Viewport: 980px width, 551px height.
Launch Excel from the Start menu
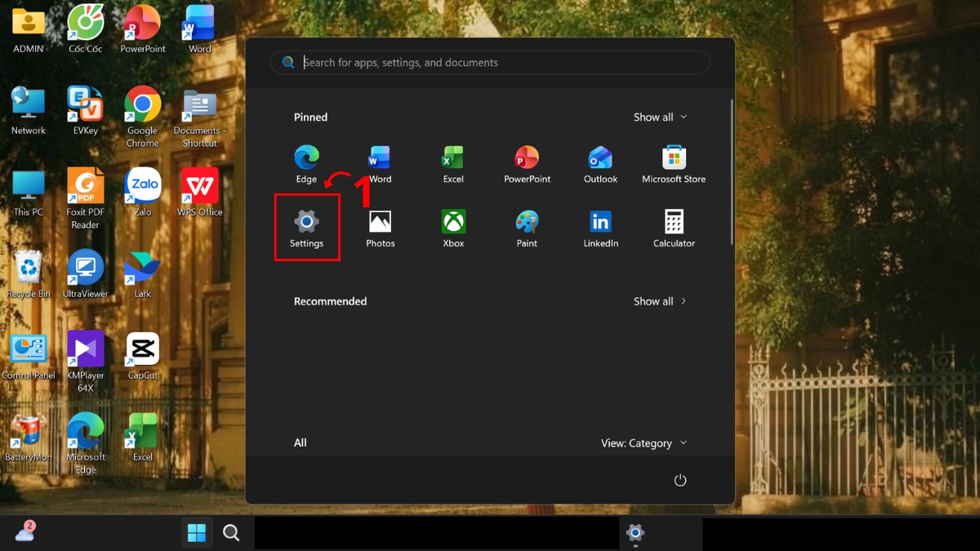pos(453,163)
